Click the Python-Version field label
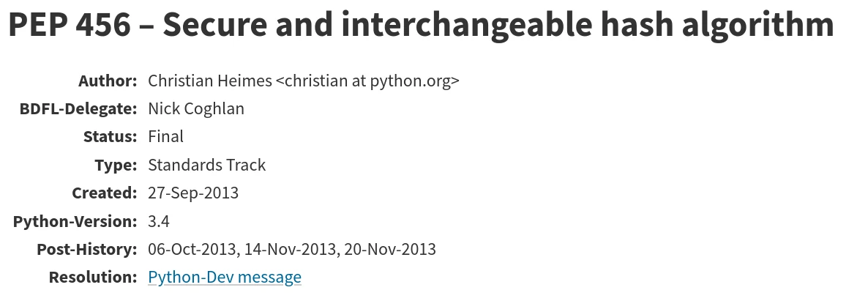This screenshot has height=301, width=868. (75, 221)
